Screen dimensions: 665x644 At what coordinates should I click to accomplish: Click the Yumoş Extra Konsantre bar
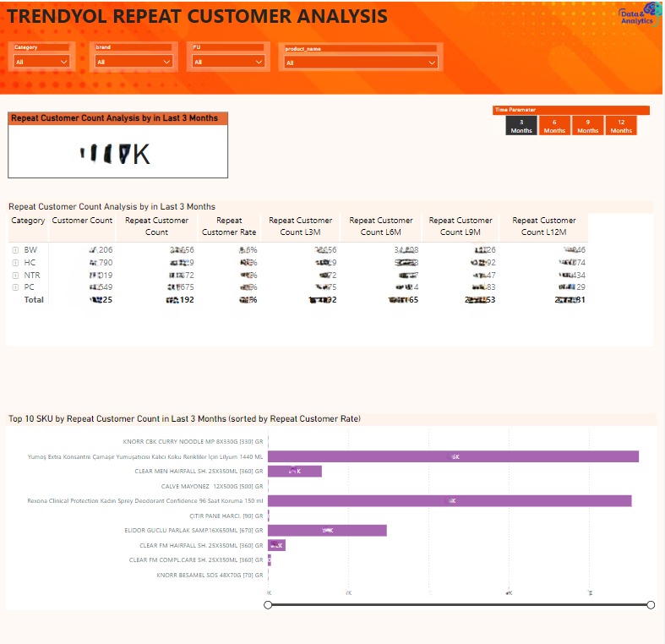click(453, 456)
